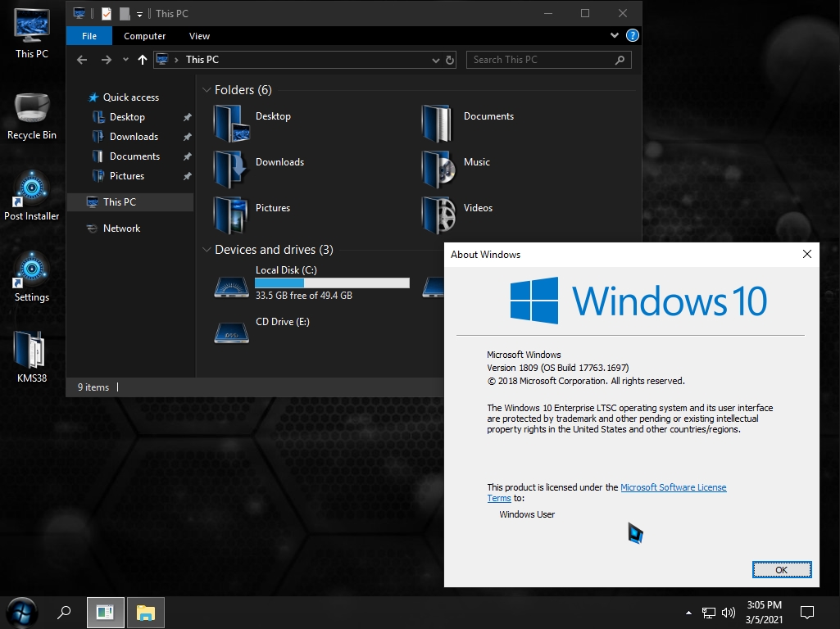Click This PC breadcrumb in address bar
Image resolution: width=840 pixels, height=629 pixels.
coord(202,60)
